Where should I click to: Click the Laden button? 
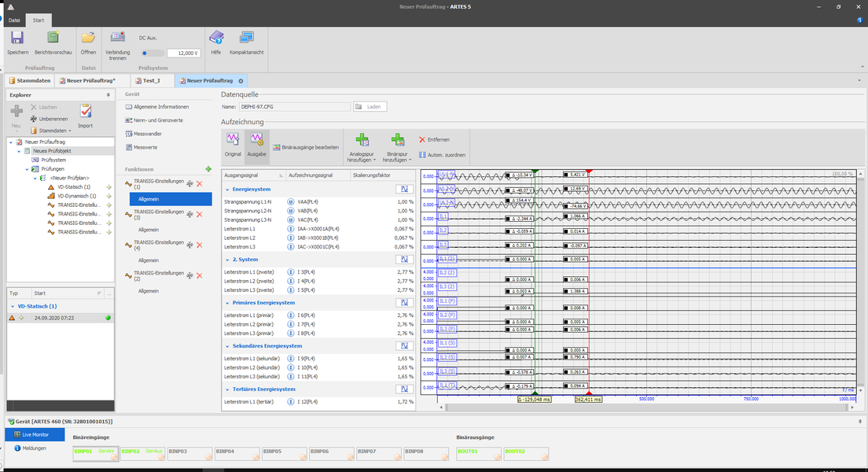[x=370, y=107]
